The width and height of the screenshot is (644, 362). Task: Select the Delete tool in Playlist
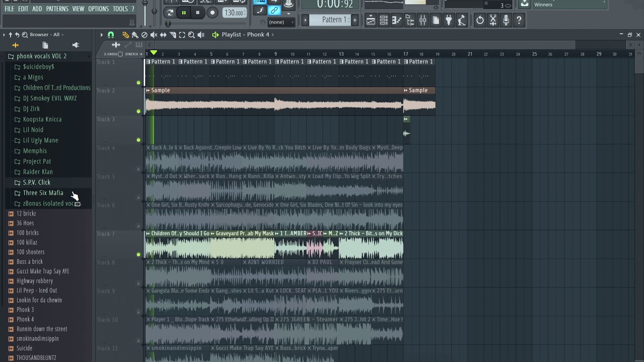144,35
